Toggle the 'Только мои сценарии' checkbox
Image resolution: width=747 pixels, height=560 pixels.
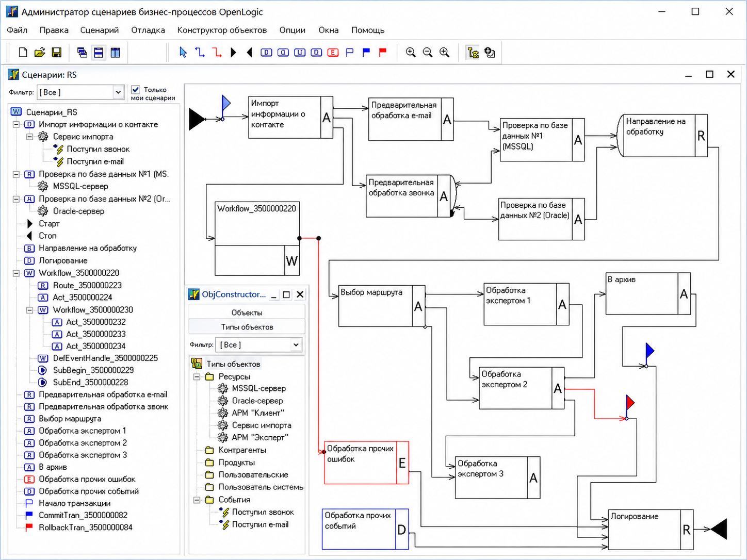click(x=136, y=90)
